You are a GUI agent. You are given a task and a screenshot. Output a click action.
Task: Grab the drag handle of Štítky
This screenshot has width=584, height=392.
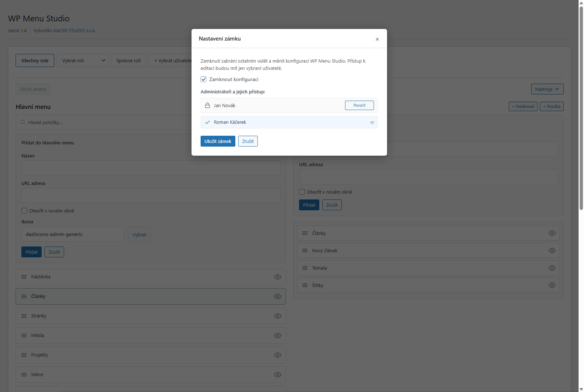[305, 285]
